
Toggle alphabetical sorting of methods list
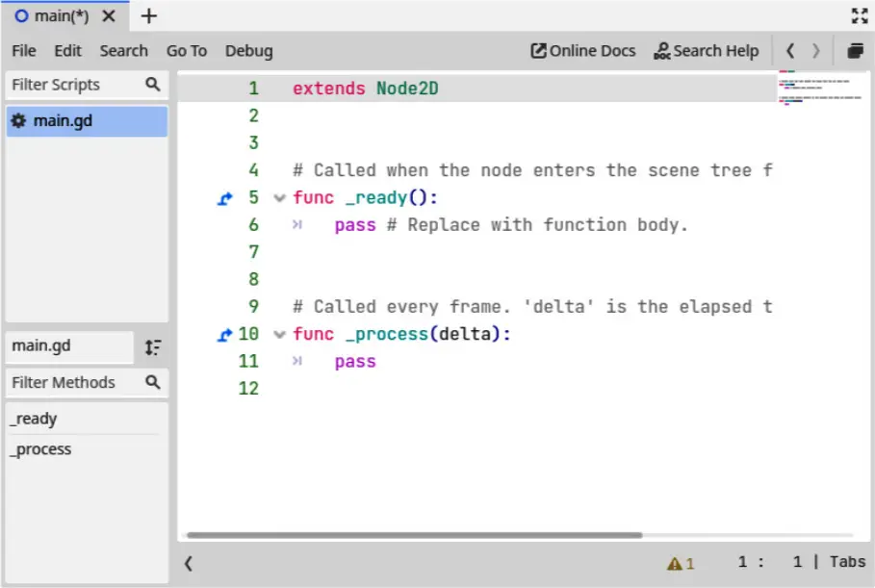click(x=153, y=347)
